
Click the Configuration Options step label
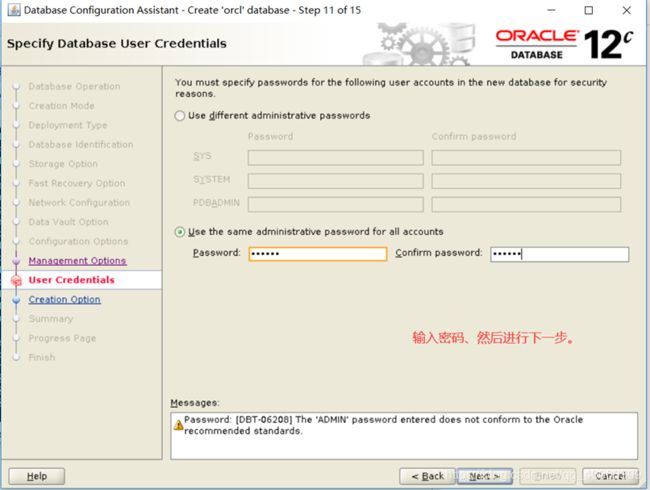78,241
